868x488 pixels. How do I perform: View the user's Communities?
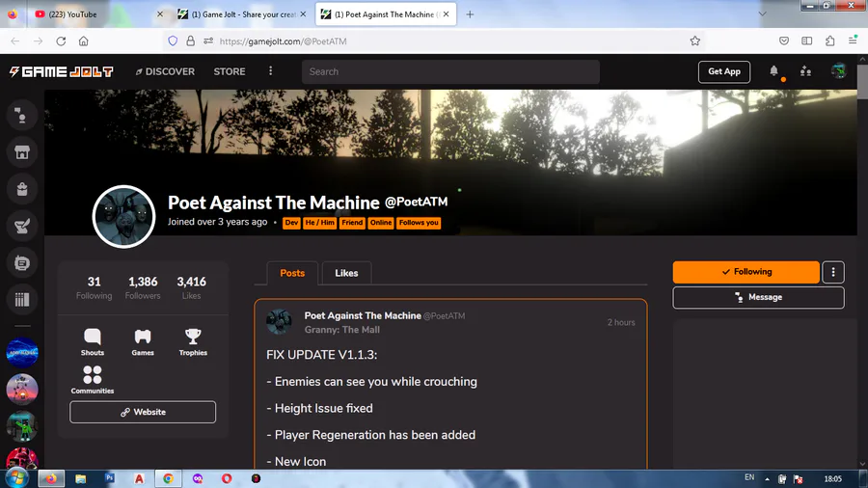(93, 380)
